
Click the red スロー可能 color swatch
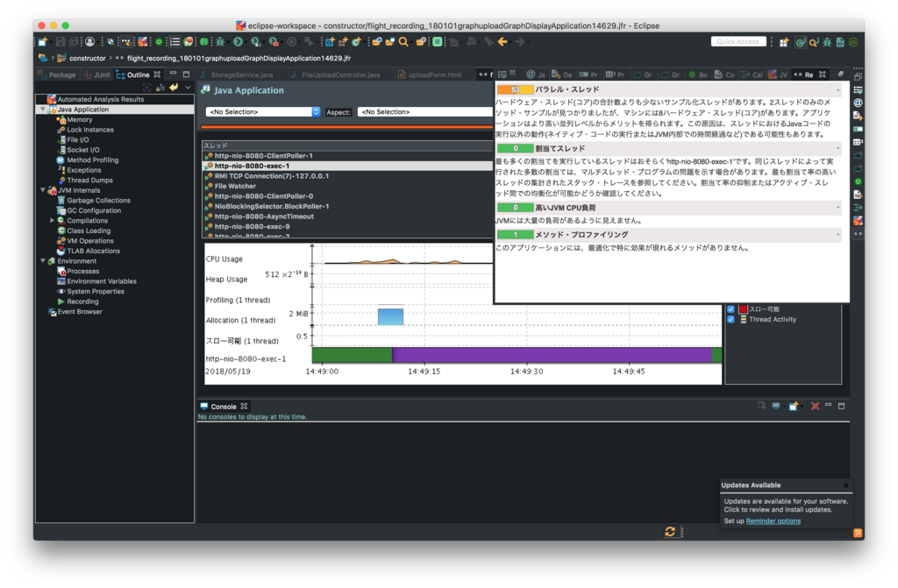coord(744,308)
